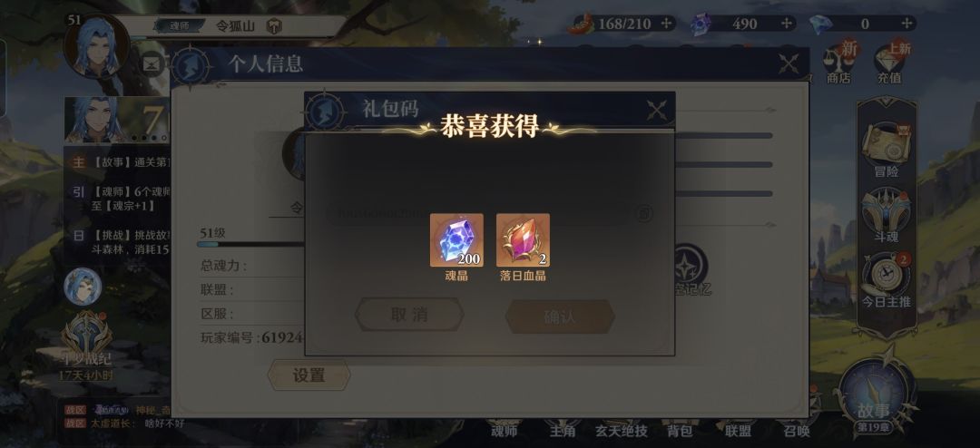Open the 商店 shop icon

(x=839, y=63)
